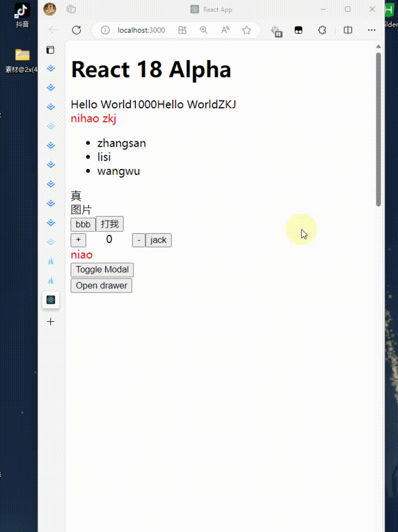Click the 真 text
This screenshot has width=398, height=532.
[76, 196]
